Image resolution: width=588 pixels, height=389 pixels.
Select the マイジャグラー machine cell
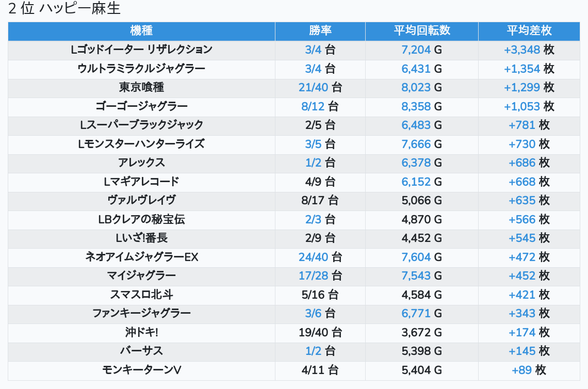tap(141, 275)
